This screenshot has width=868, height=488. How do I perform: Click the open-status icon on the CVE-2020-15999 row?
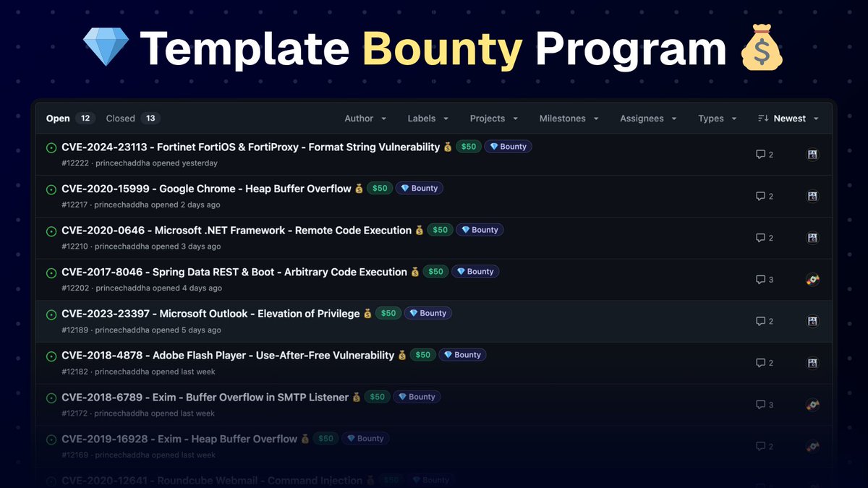click(51, 189)
